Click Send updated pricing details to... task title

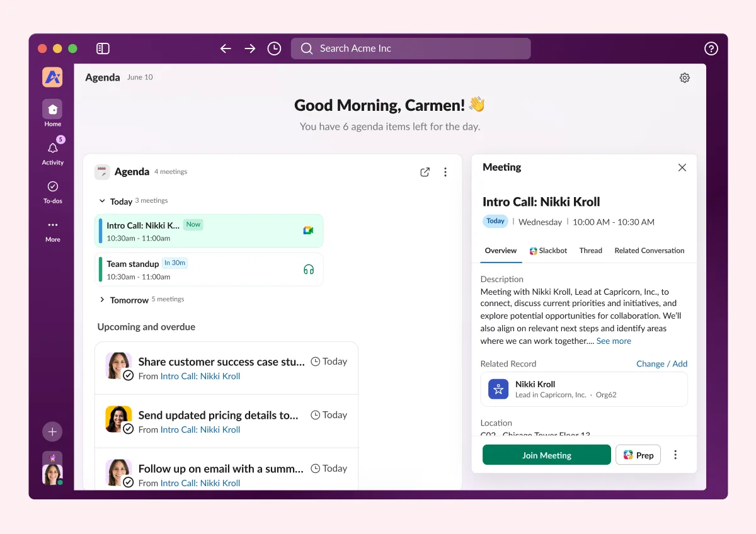click(218, 415)
